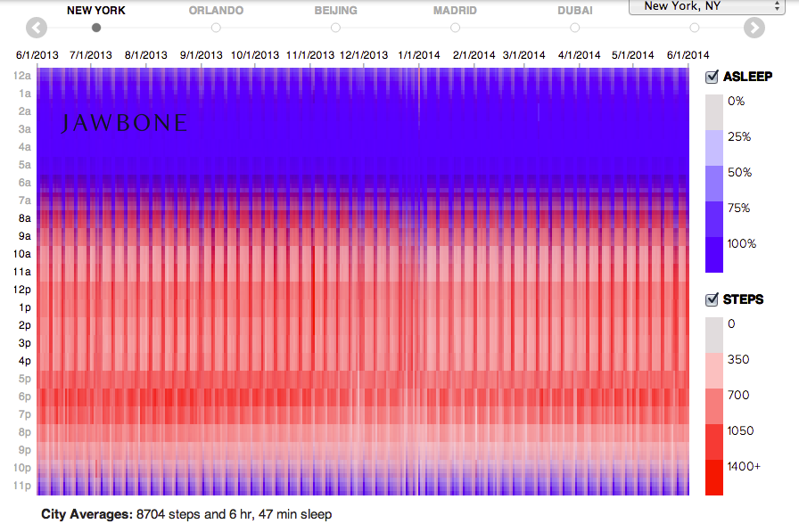Click the 2p hour label

click(x=24, y=325)
